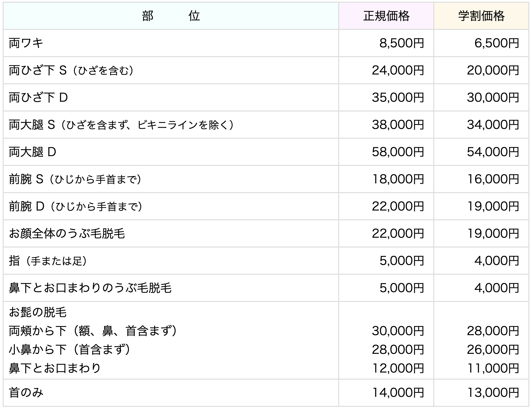Select 前腕 S（ひじから手首まで） label

(x=75, y=179)
